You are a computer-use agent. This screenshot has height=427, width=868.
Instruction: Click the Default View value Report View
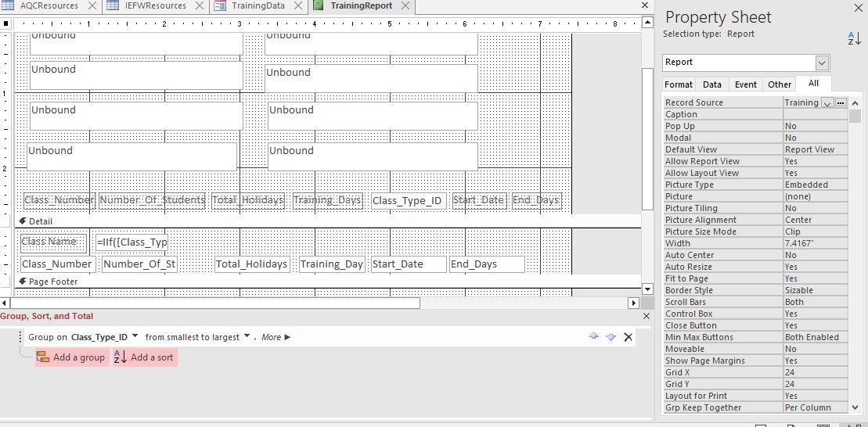pos(815,149)
